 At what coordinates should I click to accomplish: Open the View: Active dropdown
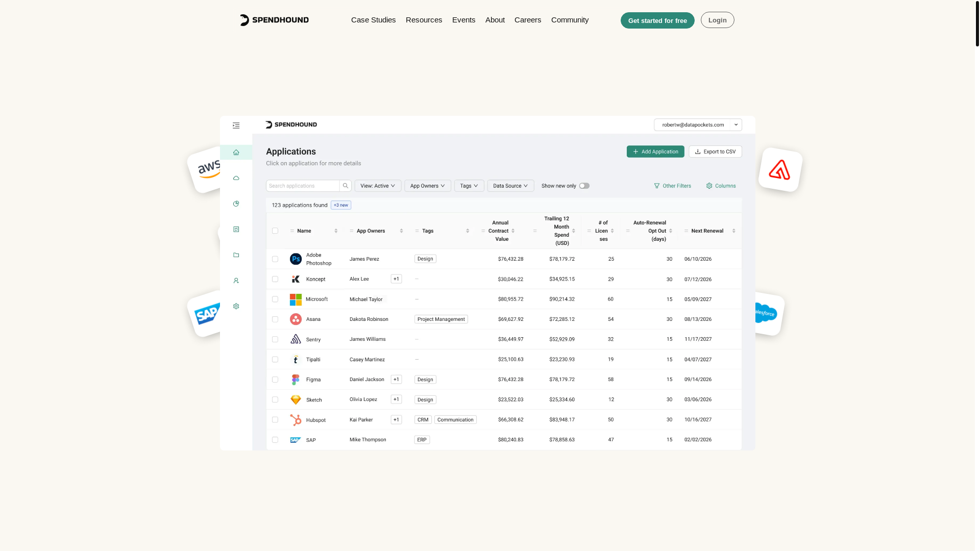[378, 186]
